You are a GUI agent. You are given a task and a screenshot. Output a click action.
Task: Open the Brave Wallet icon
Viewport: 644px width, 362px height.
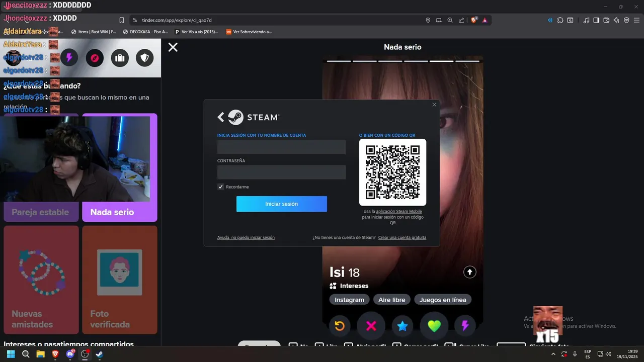tap(606, 20)
